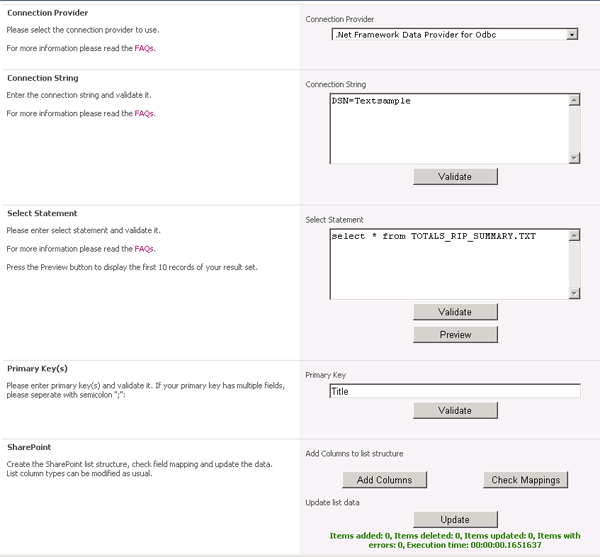Focus the Primary Key input field
Image resolution: width=600 pixels, height=557 pixels.
[x=455, y=392]
